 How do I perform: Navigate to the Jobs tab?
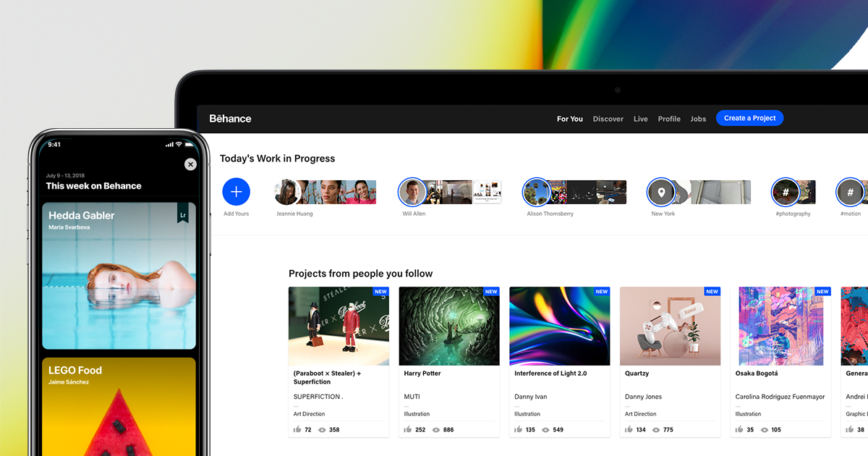(698, 119)
